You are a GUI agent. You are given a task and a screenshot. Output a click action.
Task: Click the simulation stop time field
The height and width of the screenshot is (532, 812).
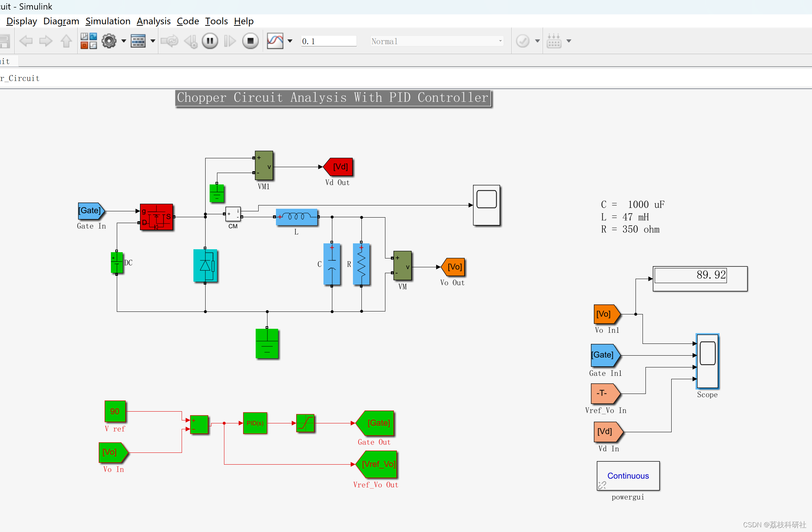click(x=328, y=41)
